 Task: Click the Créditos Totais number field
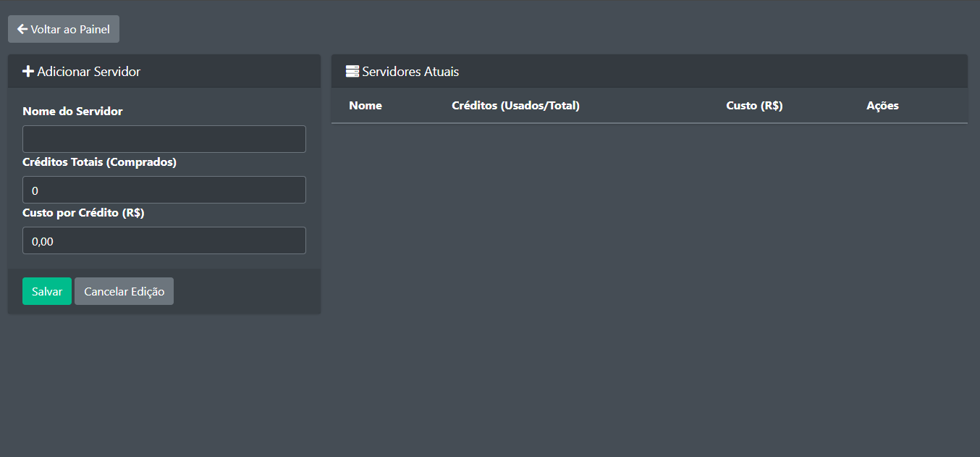click(164, 190)
